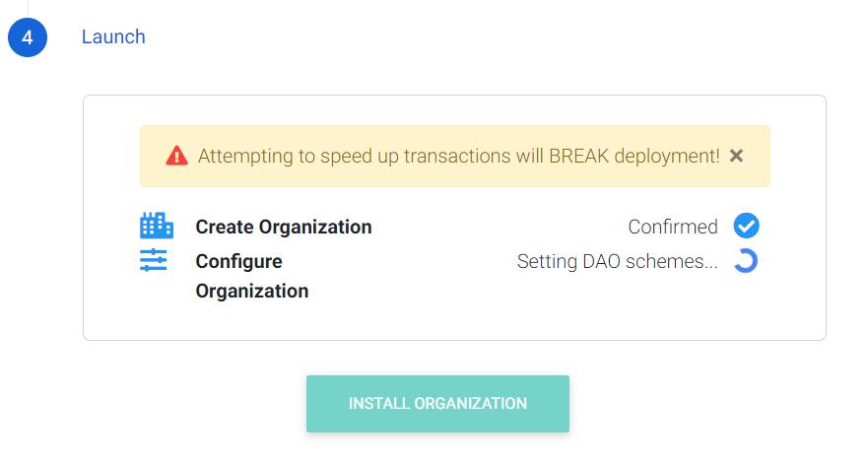Viewport: 868px width, 464px height.
Task: Click the loading spinner beside Setting DAO schemes
Action: click(746, 261)
